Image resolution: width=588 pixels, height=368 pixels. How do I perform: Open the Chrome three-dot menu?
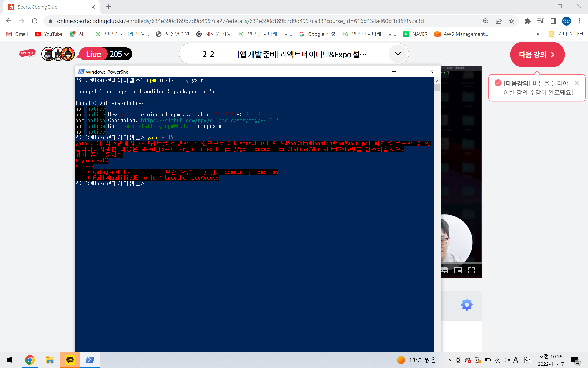(x=579, y=21)
